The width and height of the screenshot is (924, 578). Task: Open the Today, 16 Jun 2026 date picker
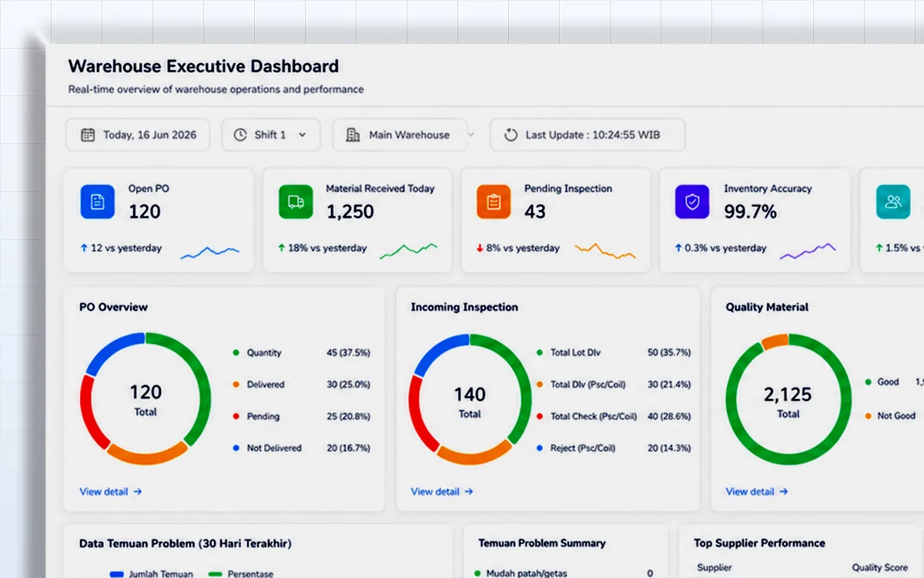click(x=137, y=135)
